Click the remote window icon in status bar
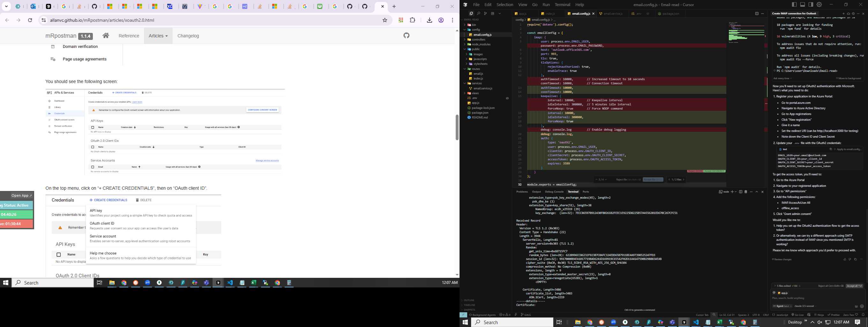 coord(464,315)
